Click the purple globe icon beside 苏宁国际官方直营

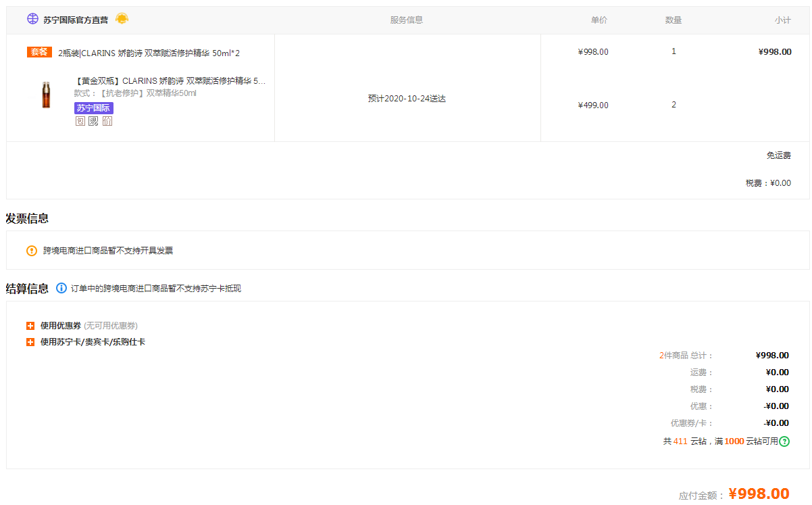click(32, 19)
